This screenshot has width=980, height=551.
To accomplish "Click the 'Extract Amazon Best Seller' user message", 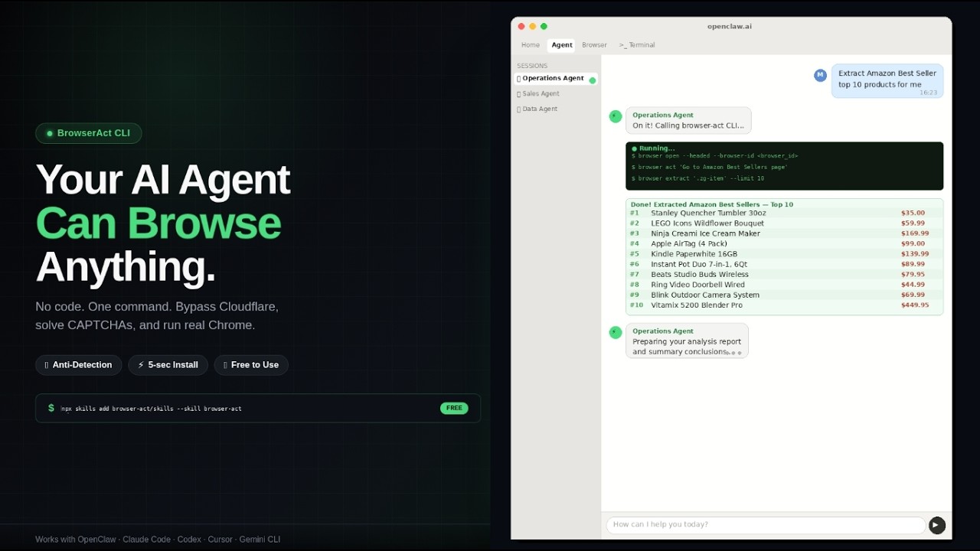I will (887, 80).
